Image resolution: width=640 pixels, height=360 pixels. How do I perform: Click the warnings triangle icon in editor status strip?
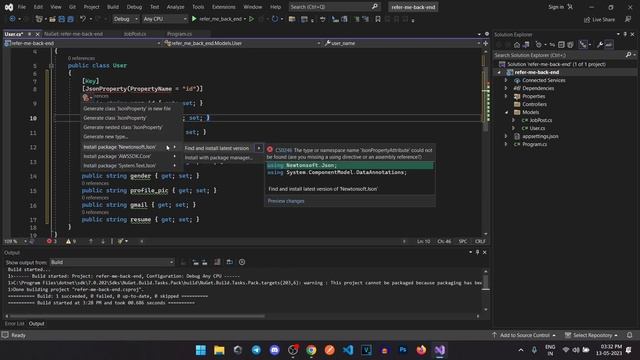pos(68,241)
